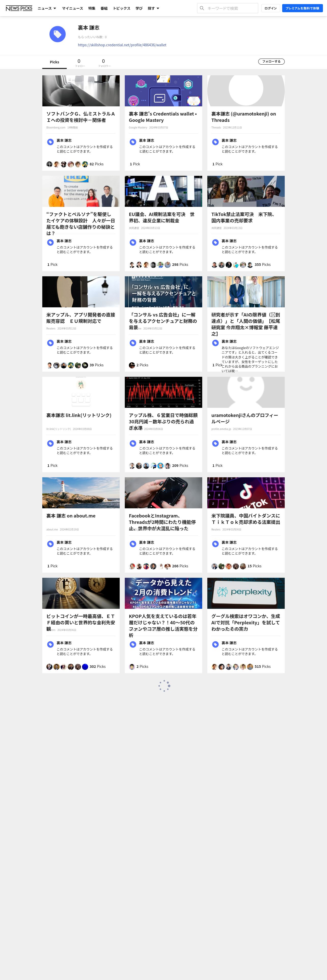Click picker avatars beside 298 Picks
The height and width of the screenshot is (980, 327).
(149, 265)
